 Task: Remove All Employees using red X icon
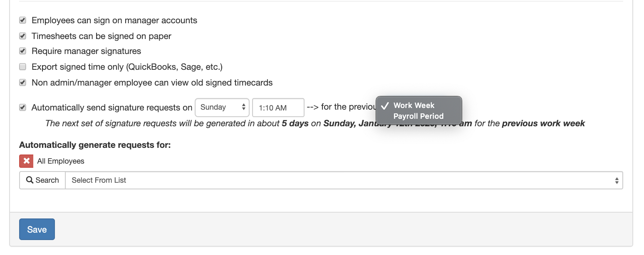click(x=26, y=161)
